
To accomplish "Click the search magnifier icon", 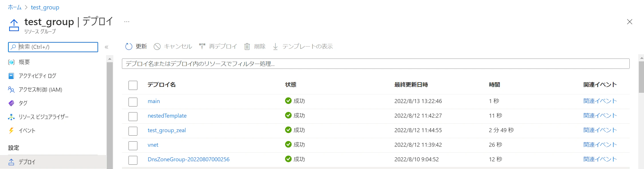I will pos(13,47).
